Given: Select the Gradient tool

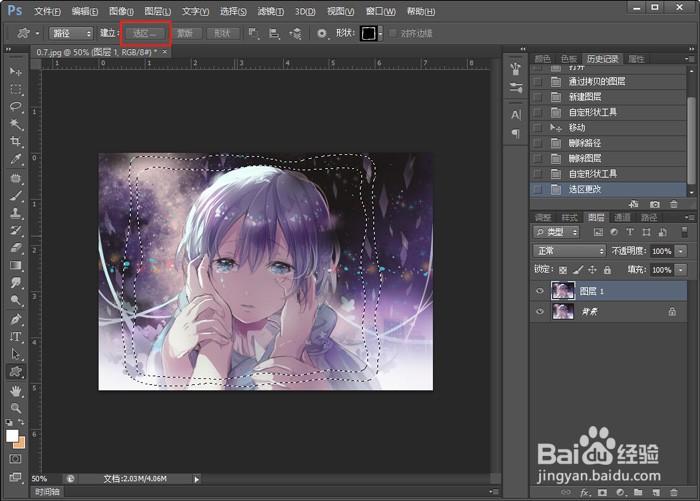Looking at the screenshot, I should tap(16, 265).
